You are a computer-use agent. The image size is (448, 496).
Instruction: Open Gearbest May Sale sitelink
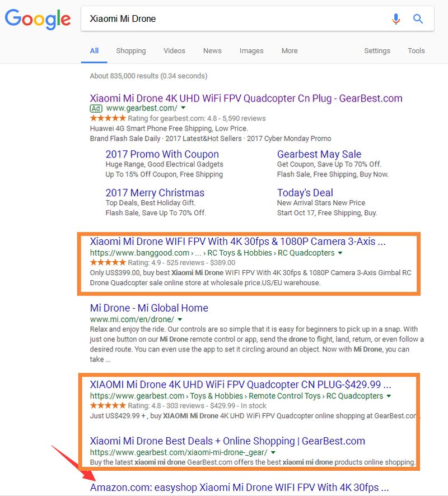[319, 154]
